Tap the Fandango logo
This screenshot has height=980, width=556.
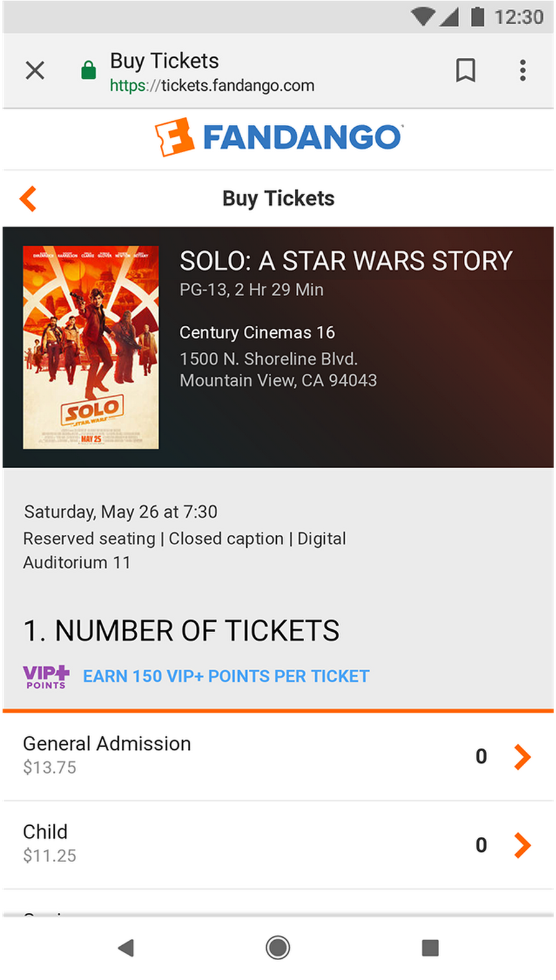pyautogui.click(x=279, y=137)
